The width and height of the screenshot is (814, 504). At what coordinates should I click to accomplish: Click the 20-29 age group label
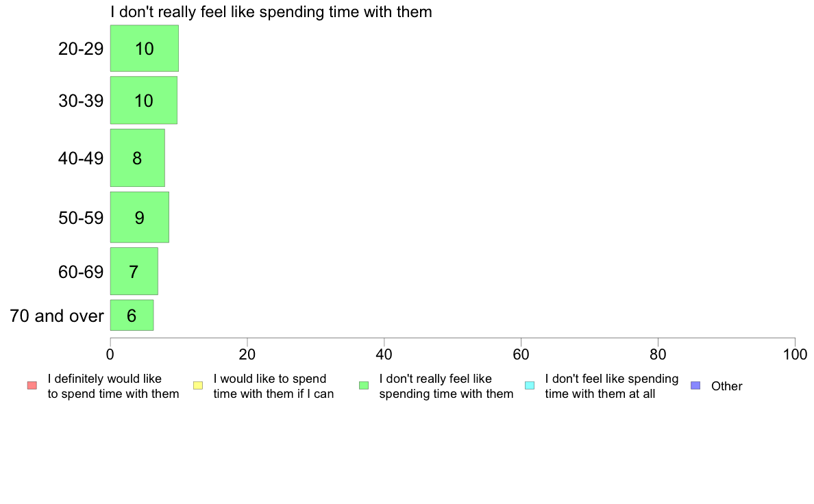click(81, 49)
